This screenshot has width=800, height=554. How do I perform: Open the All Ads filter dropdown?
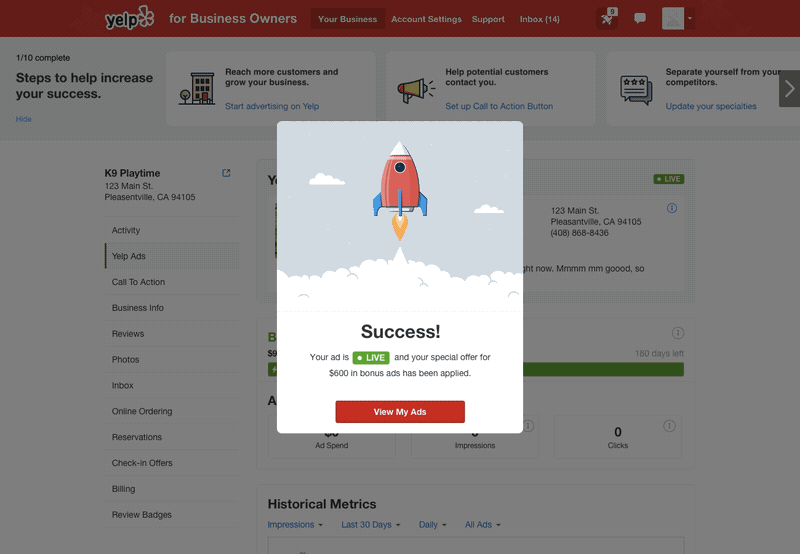point(483,524)
